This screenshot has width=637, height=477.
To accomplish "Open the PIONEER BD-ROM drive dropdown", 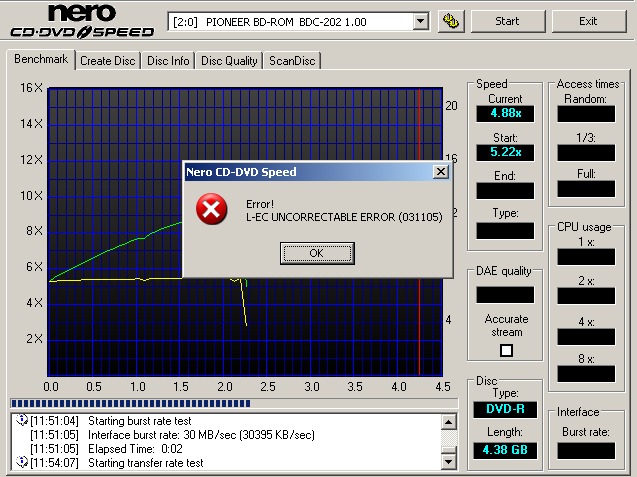I will pyautogui.click(x=420, y=21).
